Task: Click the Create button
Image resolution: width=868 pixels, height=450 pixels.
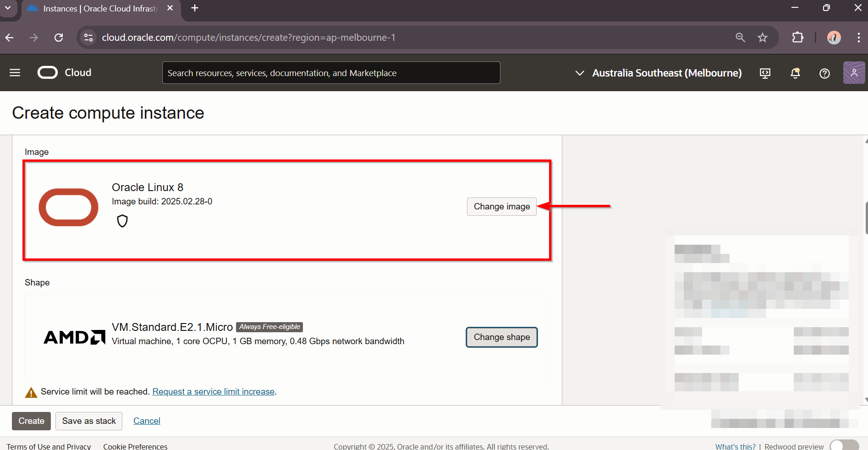Action: tap(31, 421)
